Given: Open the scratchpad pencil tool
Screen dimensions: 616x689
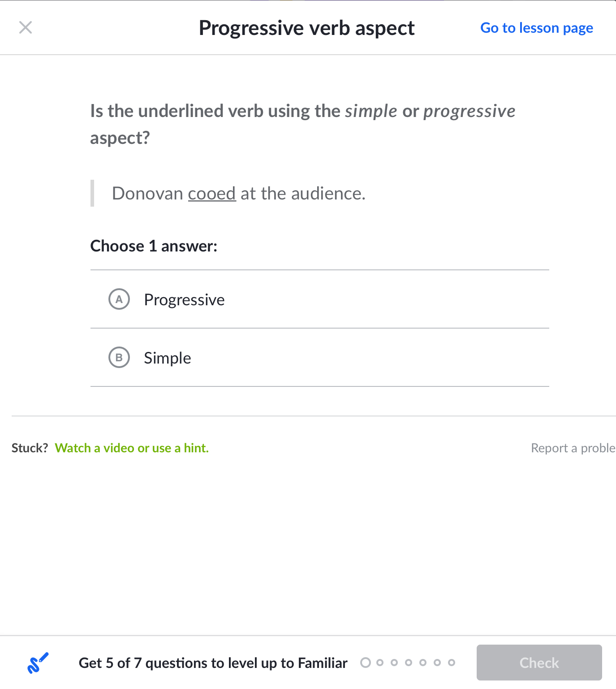Looking at the screenshot, I should point(38,663).
